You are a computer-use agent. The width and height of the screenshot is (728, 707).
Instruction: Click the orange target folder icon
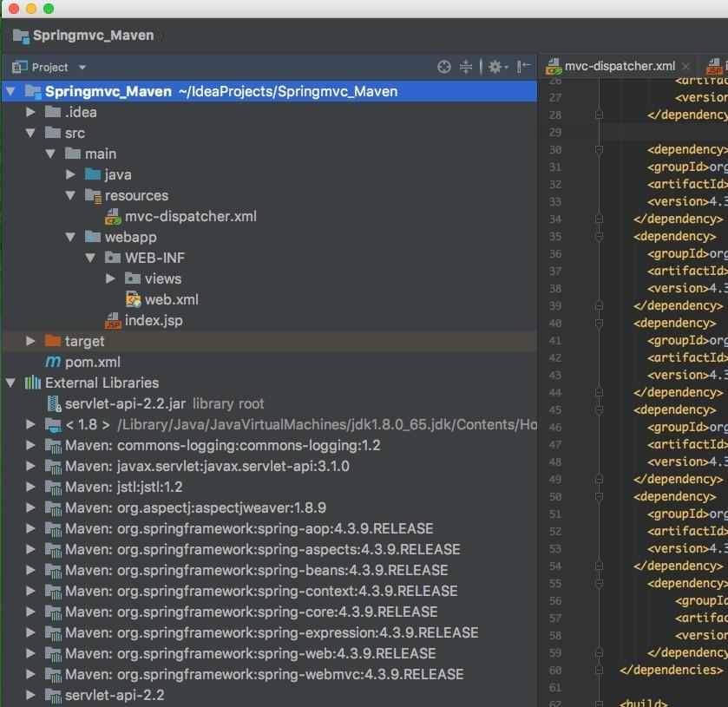pyautogui.click(x=53, y=341)
